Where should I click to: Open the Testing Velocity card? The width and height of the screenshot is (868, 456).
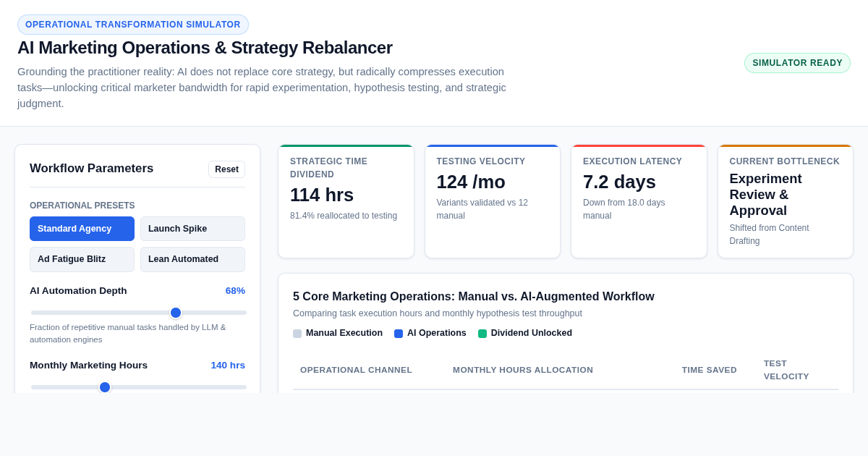(x=493, y=201)
